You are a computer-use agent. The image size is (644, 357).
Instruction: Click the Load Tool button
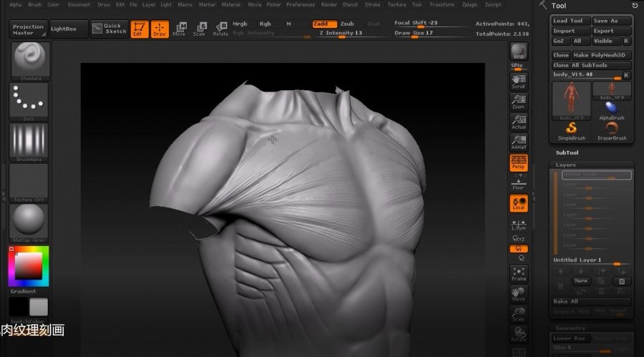click(570, 21)
